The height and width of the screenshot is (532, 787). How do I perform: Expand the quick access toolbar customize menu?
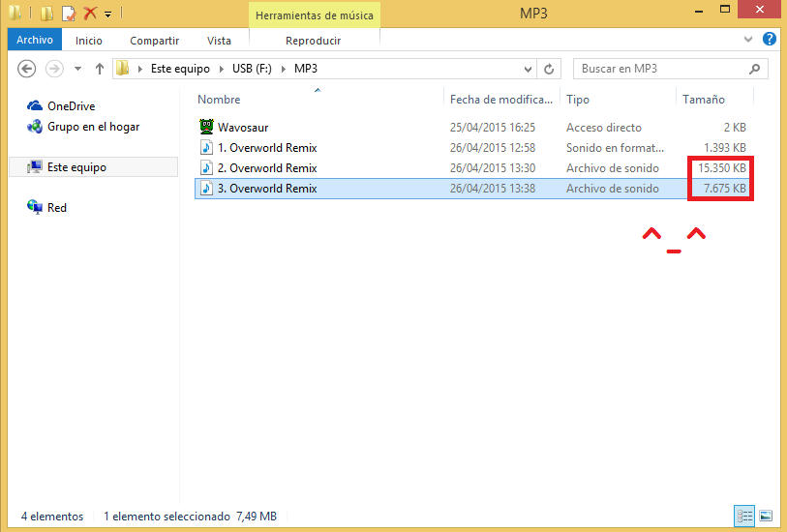point(107,14)
